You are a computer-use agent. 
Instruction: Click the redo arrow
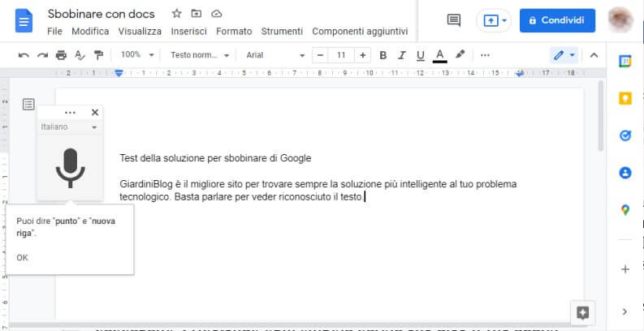[43, 55]
